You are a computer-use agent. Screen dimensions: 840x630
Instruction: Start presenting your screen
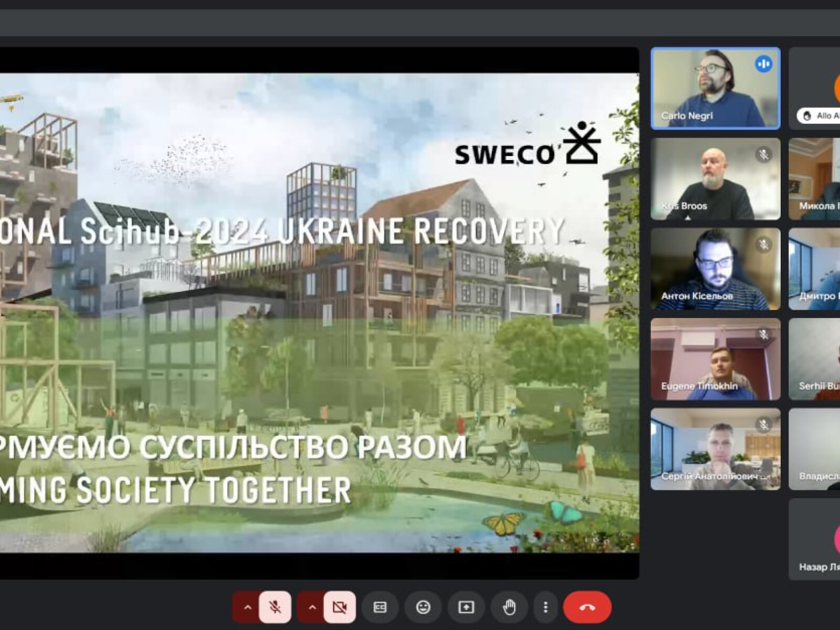[x=466, y=607]
